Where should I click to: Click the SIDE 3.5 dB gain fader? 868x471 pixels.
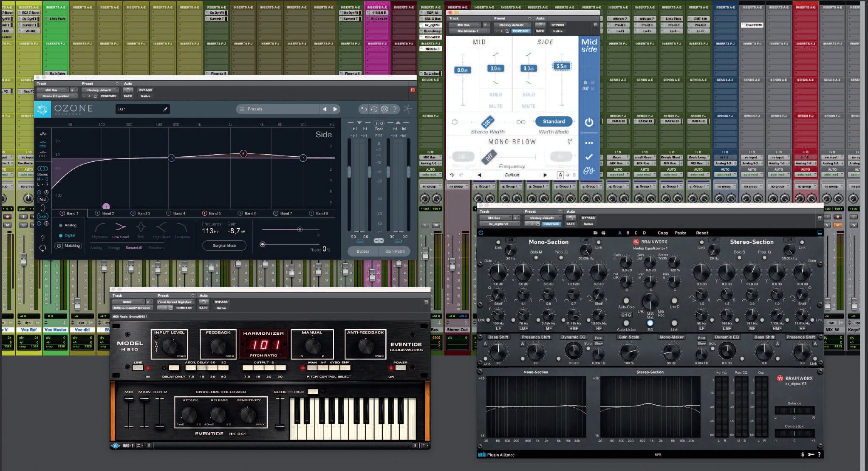tap(562, 66)
